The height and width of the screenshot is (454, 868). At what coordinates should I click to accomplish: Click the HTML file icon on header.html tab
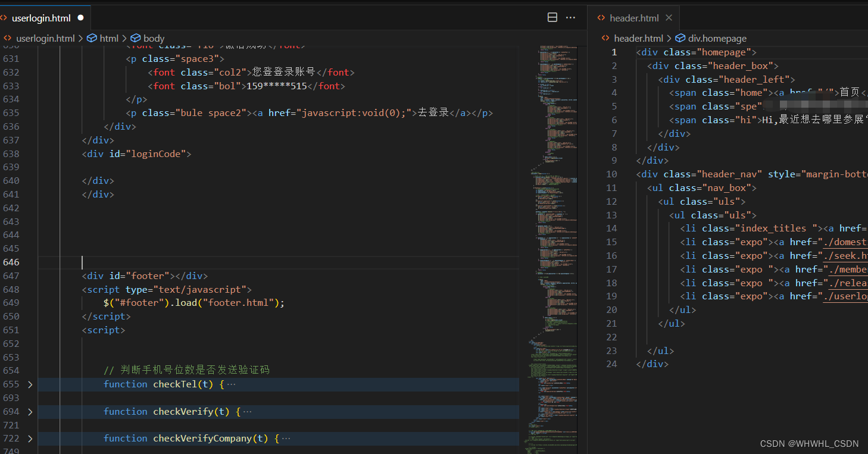(x=601, y=17)
